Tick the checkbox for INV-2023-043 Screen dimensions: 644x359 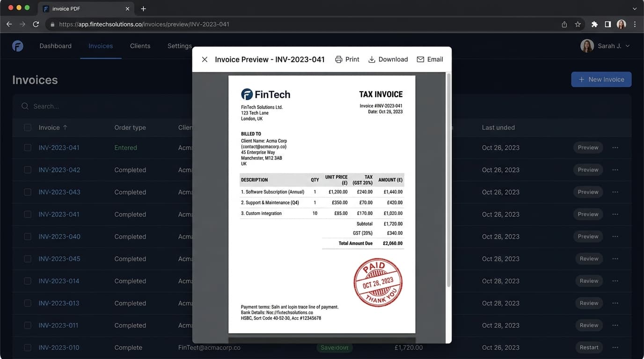pyautogui.click(x=28, y=192)
